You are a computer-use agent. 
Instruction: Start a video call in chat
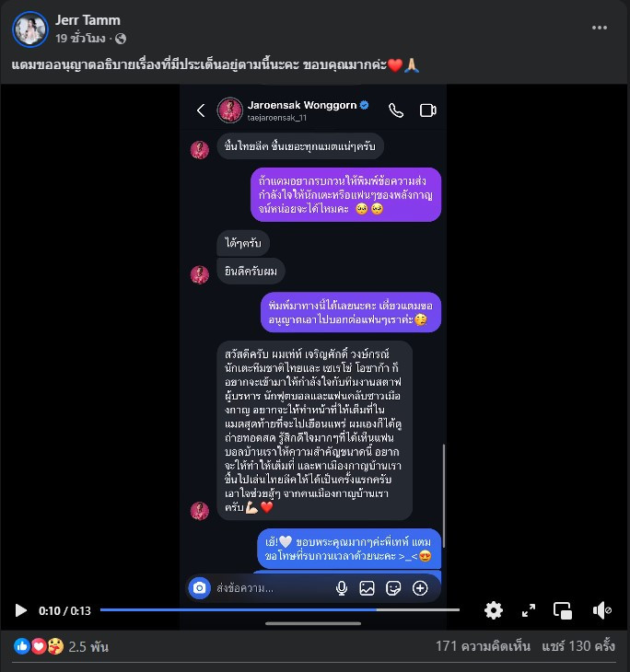427,110
